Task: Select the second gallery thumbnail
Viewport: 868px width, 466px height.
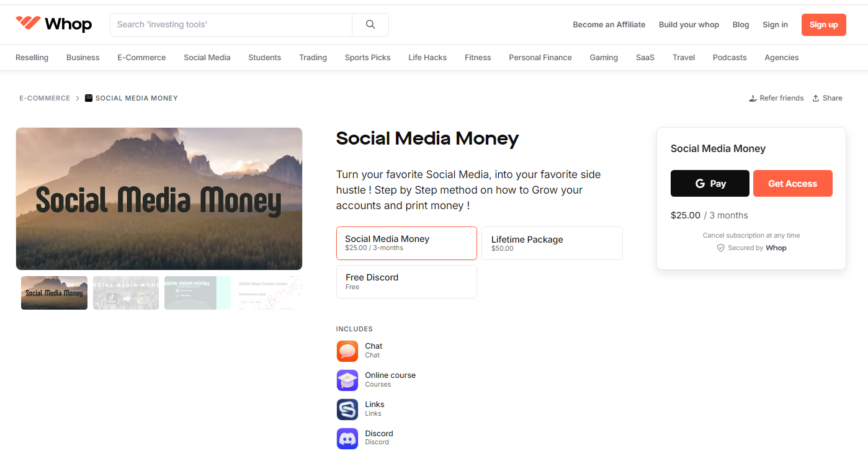Action: pyautogui.click(x=125, y=292)
